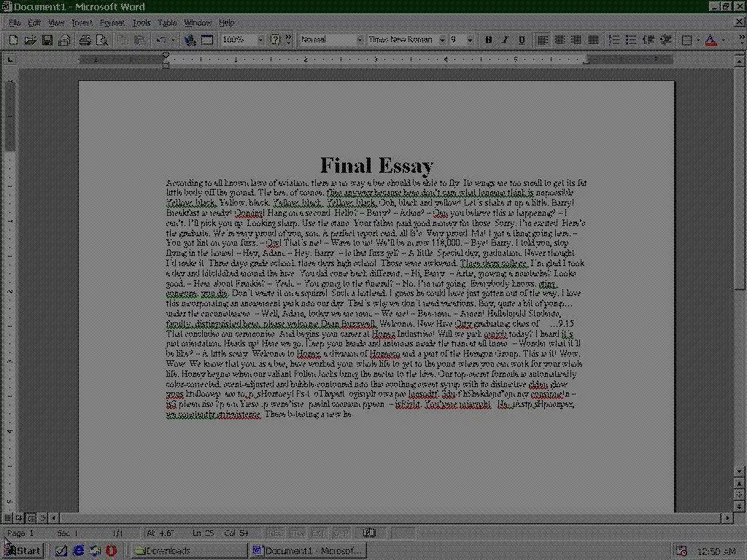Click the Tables and Borders icon
Viewport: 747px width, 560px height.
206,40
